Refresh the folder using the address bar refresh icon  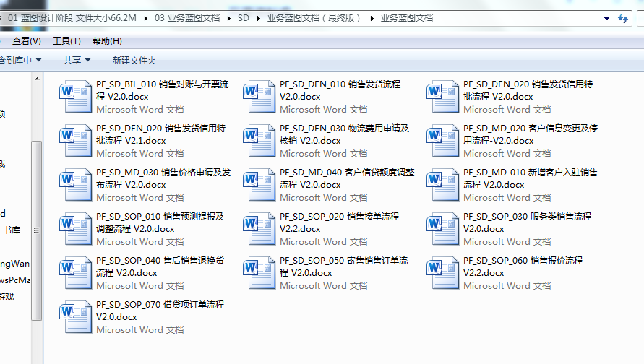coord(622,19)
